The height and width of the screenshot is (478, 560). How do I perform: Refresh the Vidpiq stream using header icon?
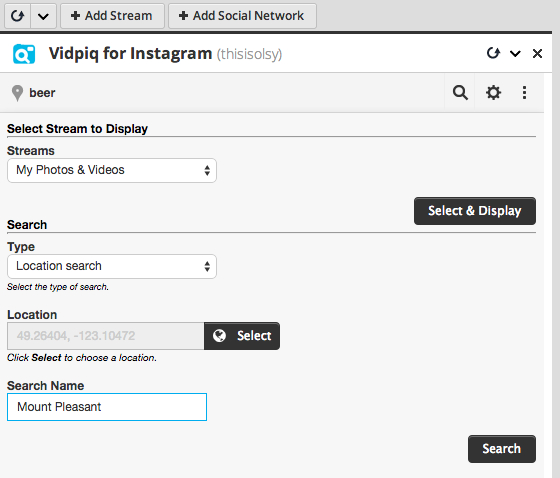(x=493, y=53)
